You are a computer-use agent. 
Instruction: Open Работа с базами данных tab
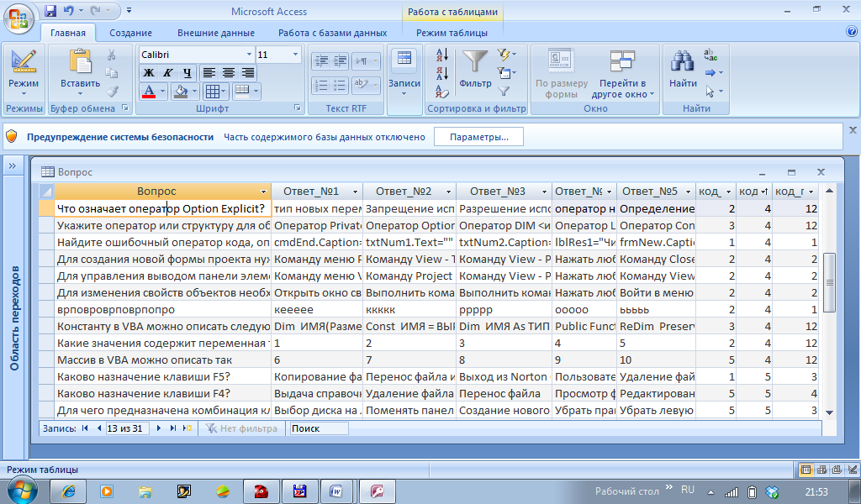332,33
